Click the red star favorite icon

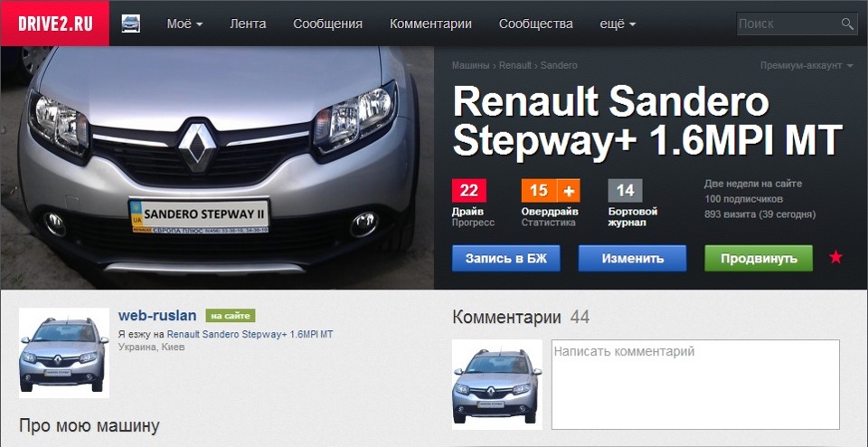click(835, 258)
